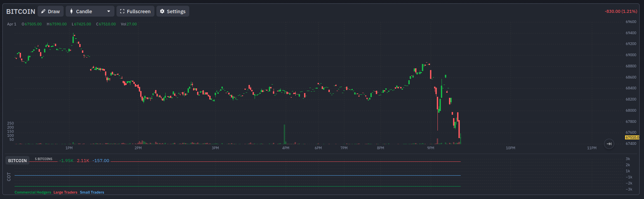Click the expand icon in Fullscreen button
Screen dimensions: 644x199
(x=122, y=11)
